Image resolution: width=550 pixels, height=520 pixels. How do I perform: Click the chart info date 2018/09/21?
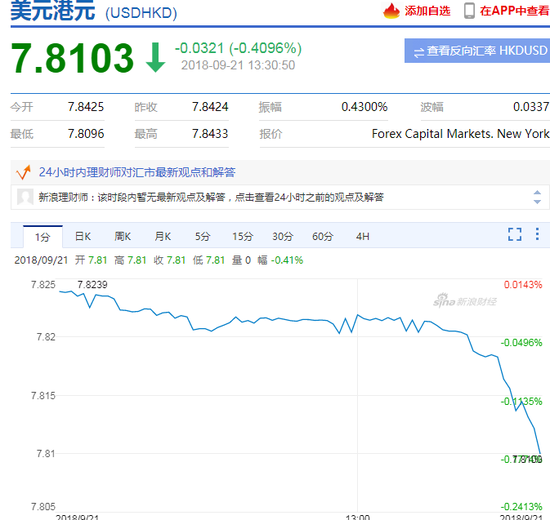(x=41, y=260)
